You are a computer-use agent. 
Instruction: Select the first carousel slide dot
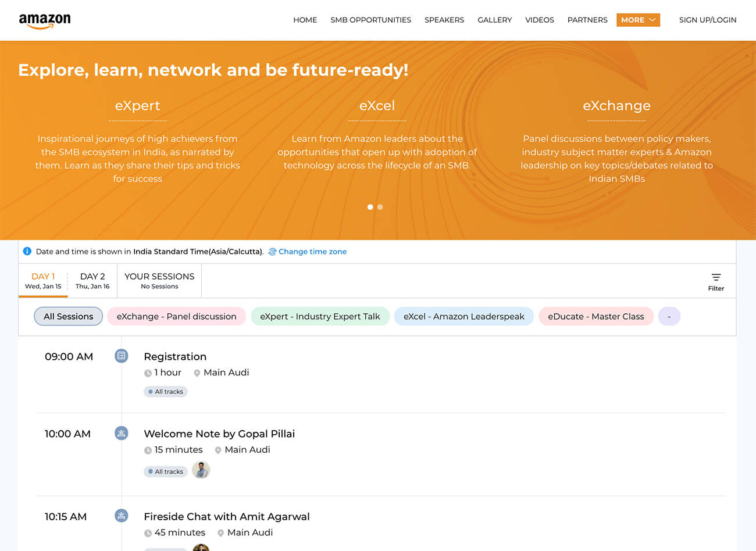(370, 207)
